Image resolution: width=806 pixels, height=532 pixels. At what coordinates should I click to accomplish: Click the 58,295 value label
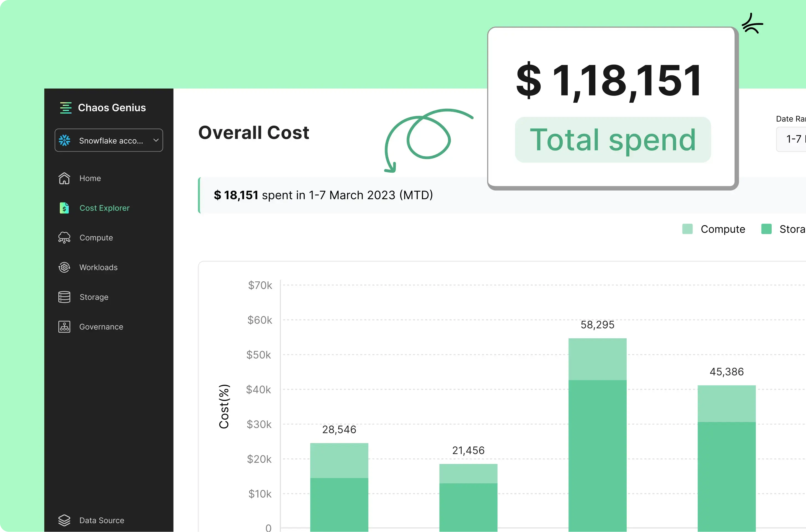point(598,325)
